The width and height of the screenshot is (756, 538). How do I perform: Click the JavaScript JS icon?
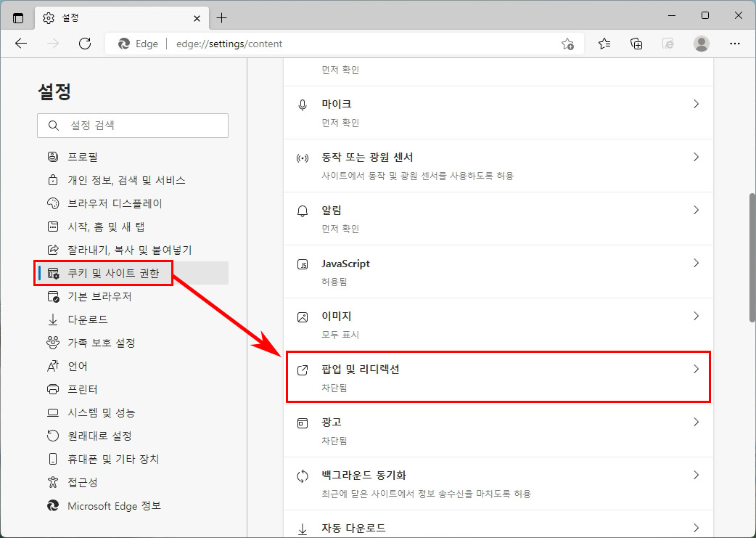coord(303,264)
